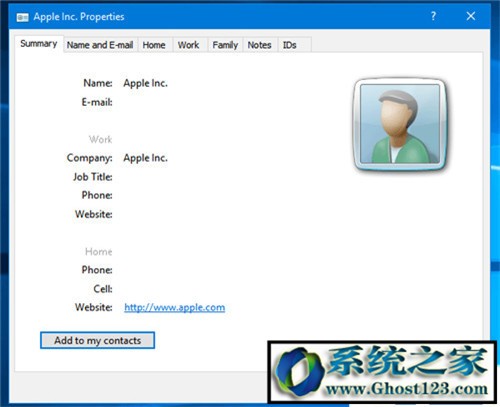Viewport: 500px width, 407px height.
Task: Click the Name value 'Apple Inc.'
Action: click(145, 83)
